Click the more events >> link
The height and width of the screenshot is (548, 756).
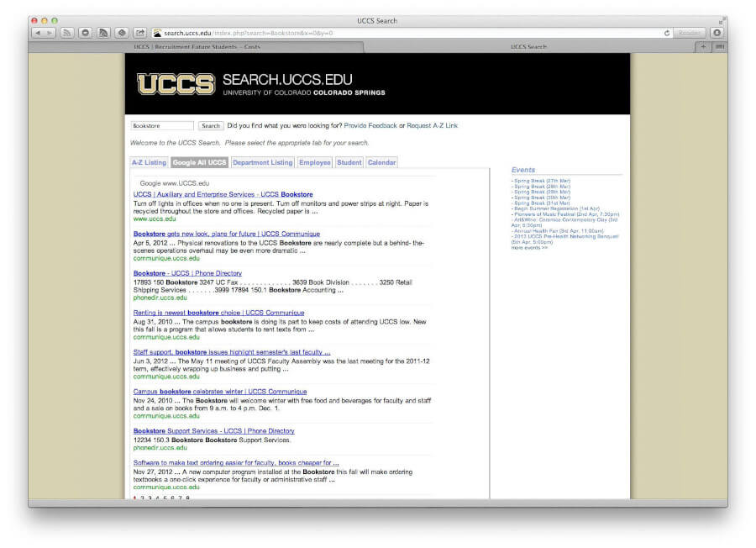click(529, 247)
